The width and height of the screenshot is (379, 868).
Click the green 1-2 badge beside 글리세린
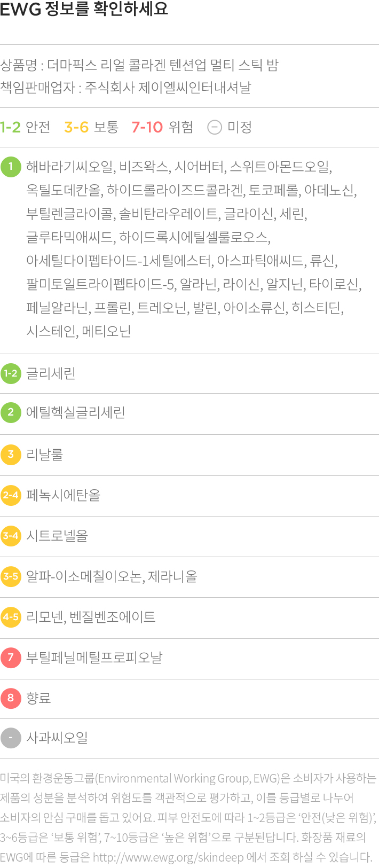click(x=11, y=373)
